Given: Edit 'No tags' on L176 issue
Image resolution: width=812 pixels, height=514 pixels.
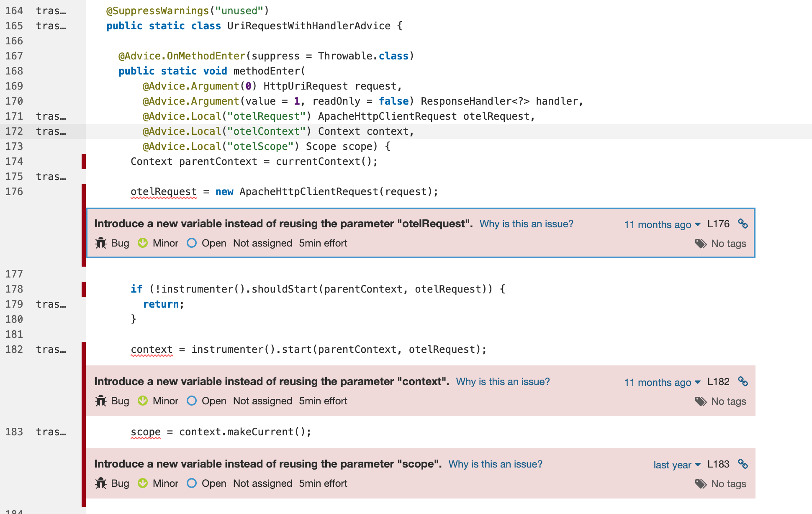Looking at the screenshot, I should click(728, 244).
